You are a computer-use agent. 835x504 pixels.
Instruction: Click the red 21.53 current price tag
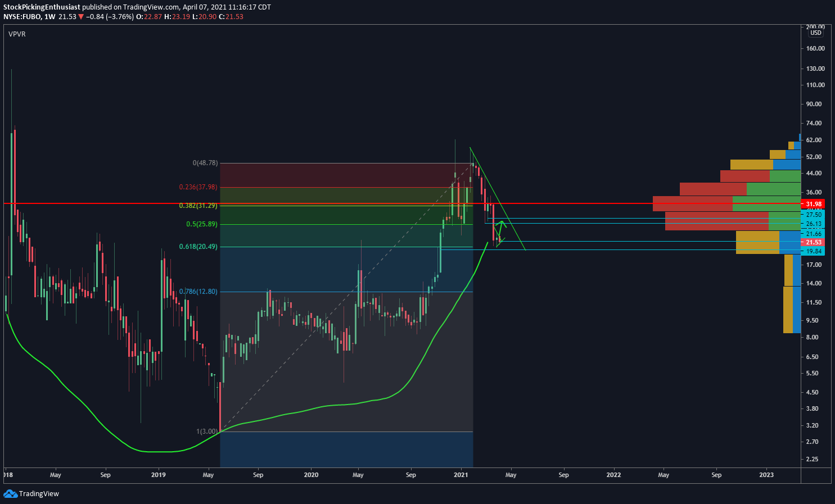click(813, 243)
